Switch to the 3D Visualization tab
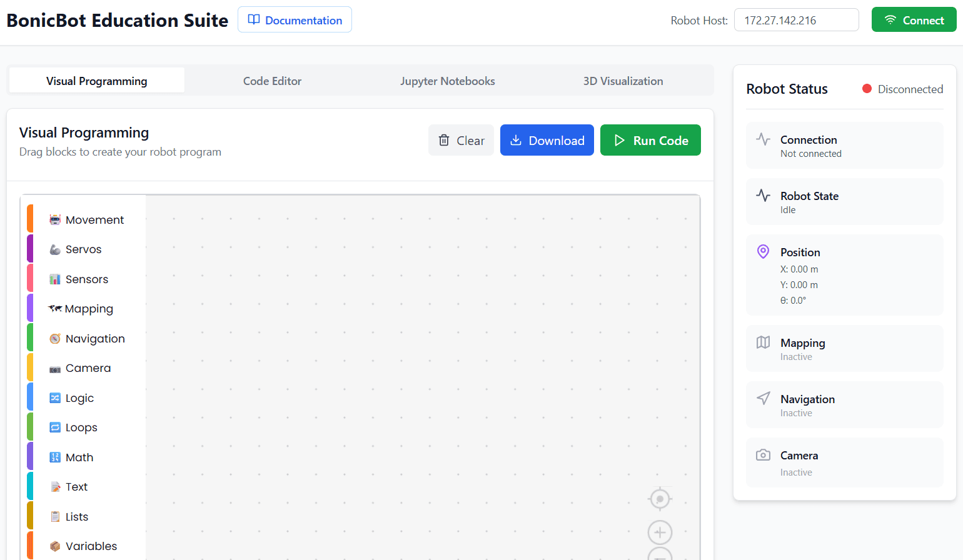963x560 pixels. tap(623, 81)
